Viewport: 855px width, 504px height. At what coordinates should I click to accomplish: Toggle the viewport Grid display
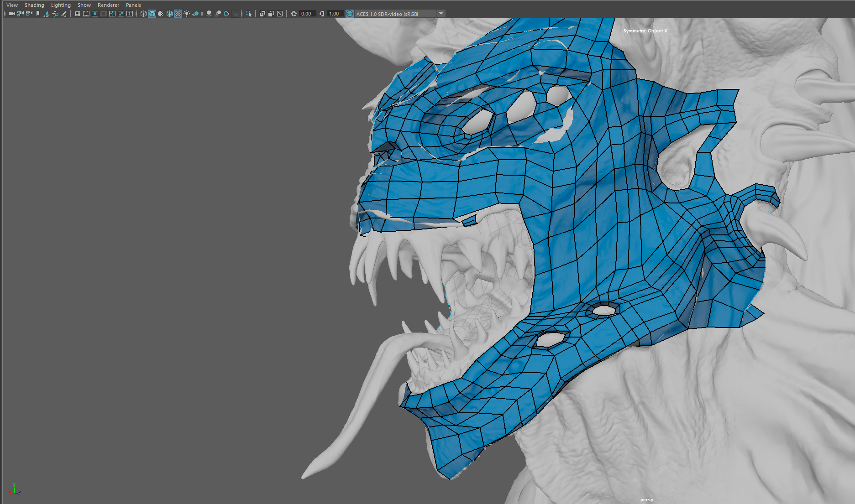[x=78, y=14]
